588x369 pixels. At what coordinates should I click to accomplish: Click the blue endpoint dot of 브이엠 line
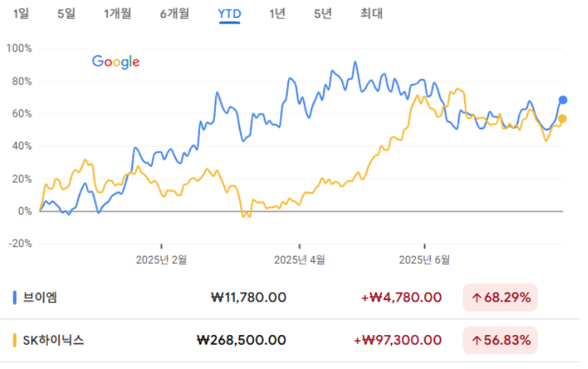(x=563, y=100)
